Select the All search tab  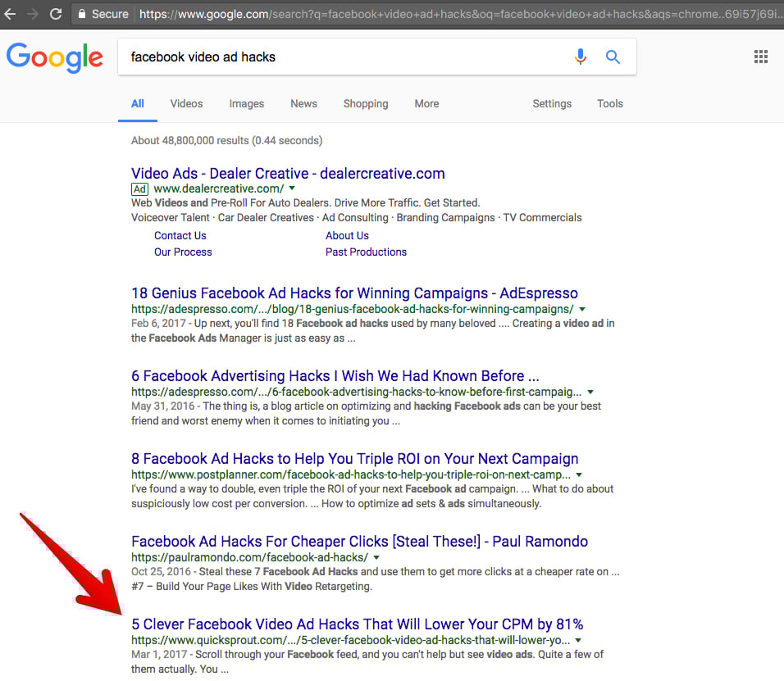[138, 103]
